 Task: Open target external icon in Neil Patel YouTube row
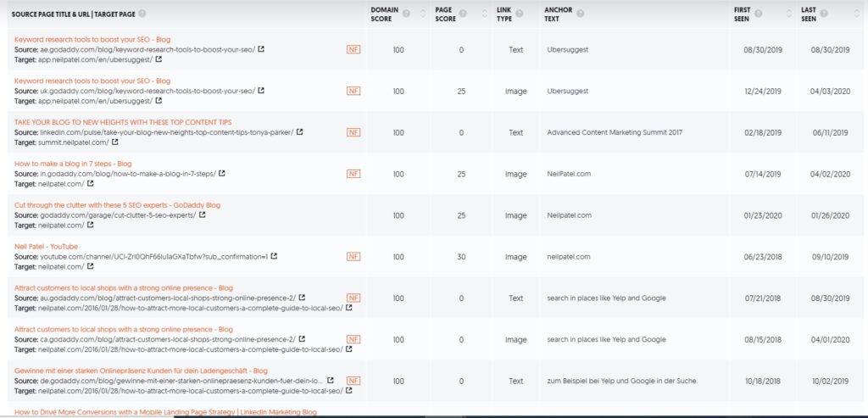click(90, 266)
